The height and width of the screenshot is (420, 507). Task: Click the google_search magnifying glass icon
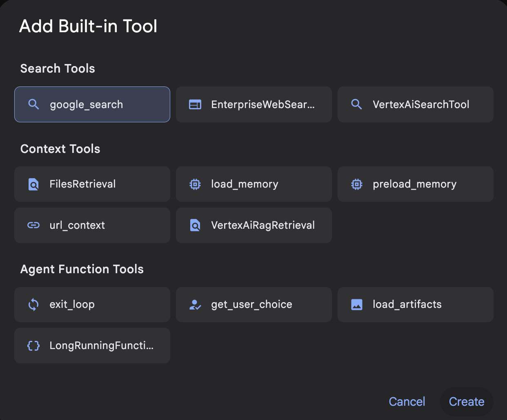coord(33,104)
